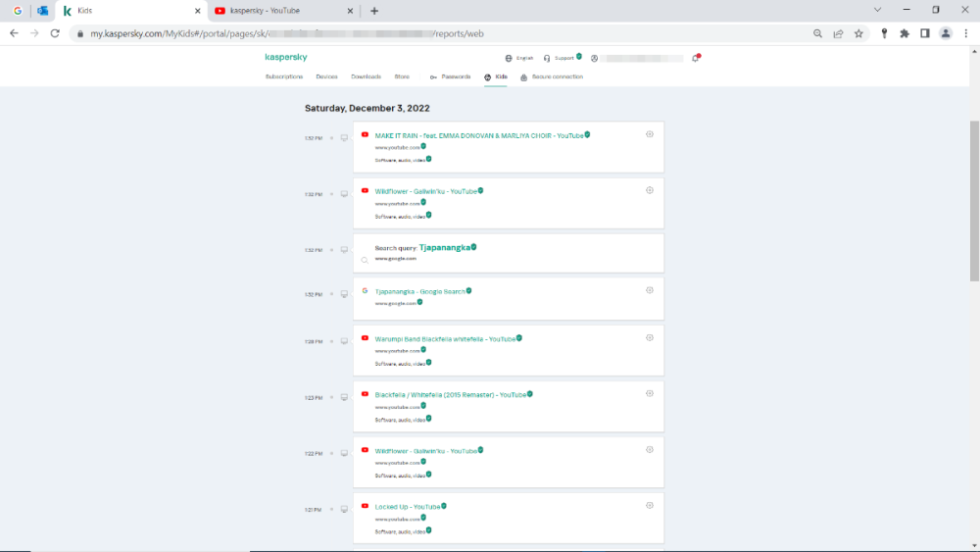The height and width of the screenshot is (552, 980).
Task: Click green shield beside Search query Tjapanangka
Action: tap(473, 247)
